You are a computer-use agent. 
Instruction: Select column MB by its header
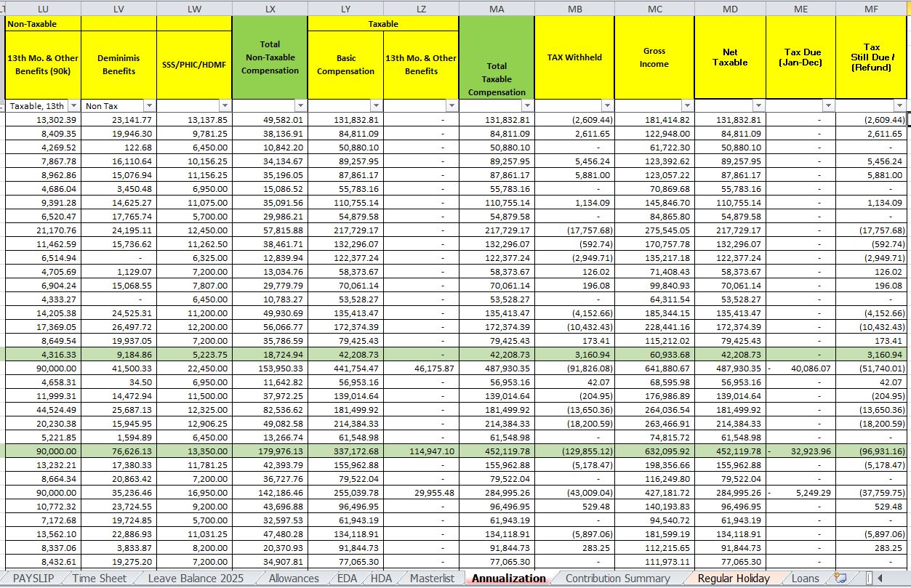tap(574, 8)
